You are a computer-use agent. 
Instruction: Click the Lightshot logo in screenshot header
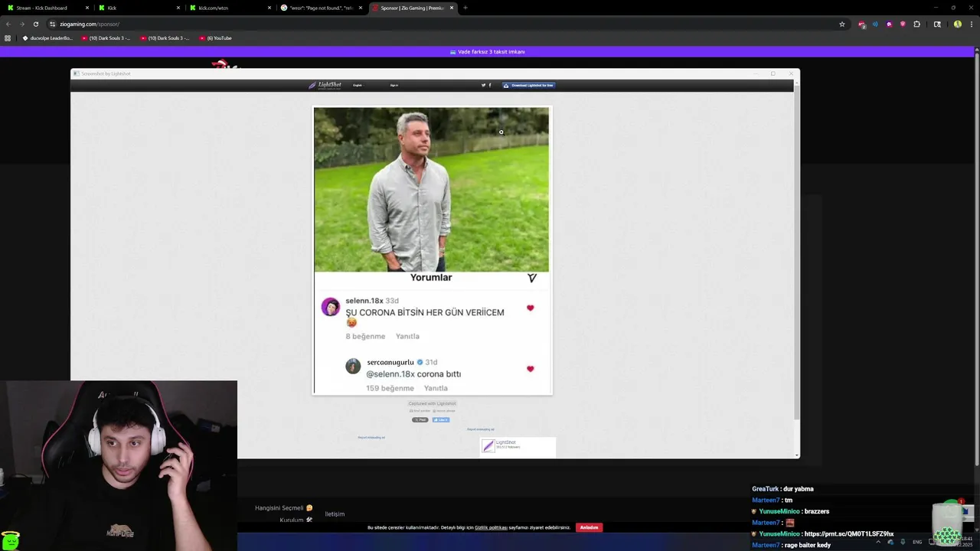(325, 85)
